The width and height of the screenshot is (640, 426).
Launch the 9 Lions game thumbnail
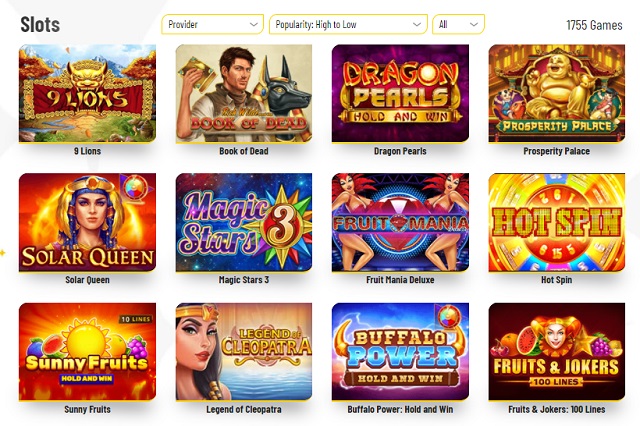click(87, 93)
